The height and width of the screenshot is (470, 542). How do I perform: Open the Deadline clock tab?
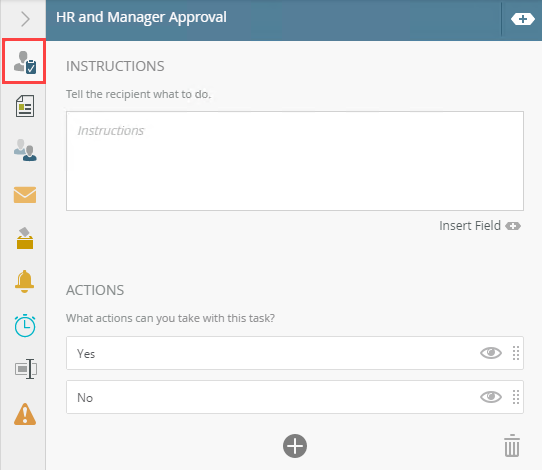(25, 326)
